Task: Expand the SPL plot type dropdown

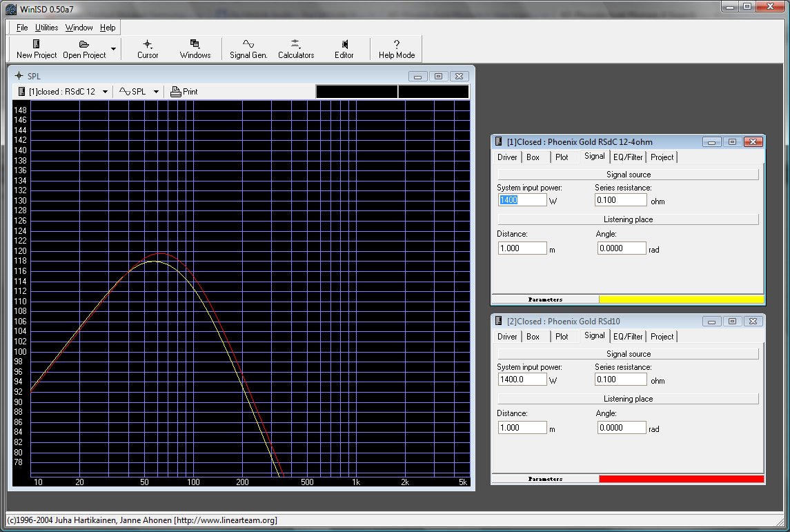Action: click(x=156, y=92)
